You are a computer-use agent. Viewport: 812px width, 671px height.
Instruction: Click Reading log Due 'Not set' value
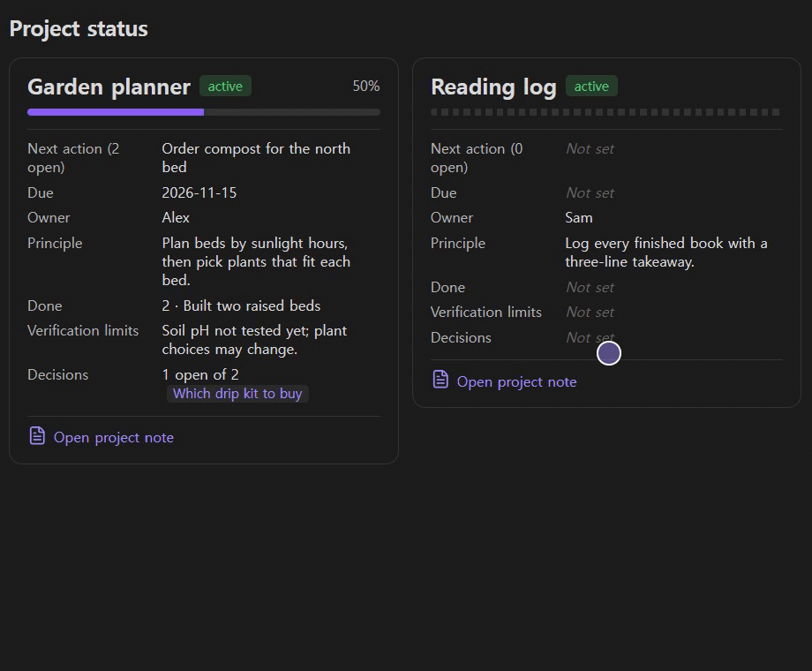590,192
